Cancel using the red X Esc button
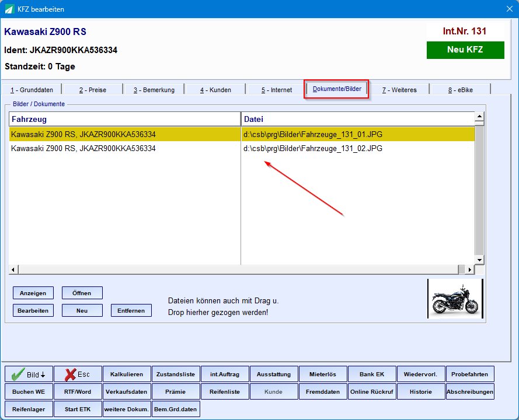The height and width of the screenshot is (420, 519). [x=78, y=374]
